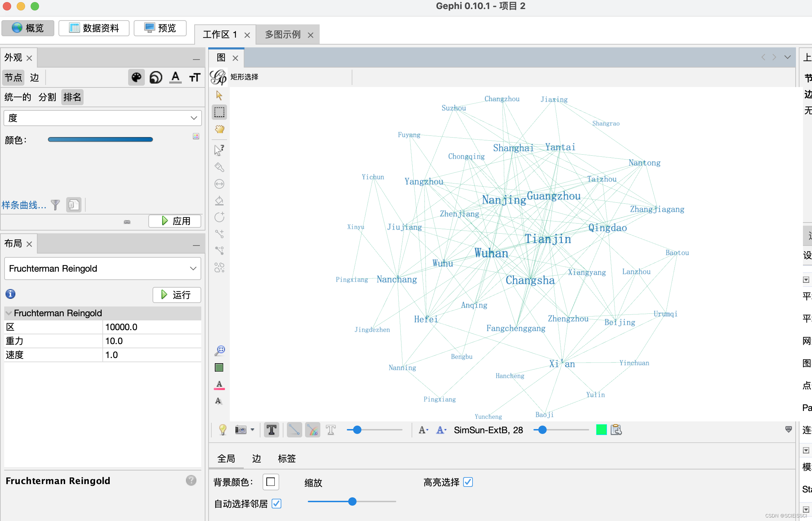Open the 多图示例 workspace tab
Screen dimensions: 812x521
pyautogui.click(x=283, y=34)
